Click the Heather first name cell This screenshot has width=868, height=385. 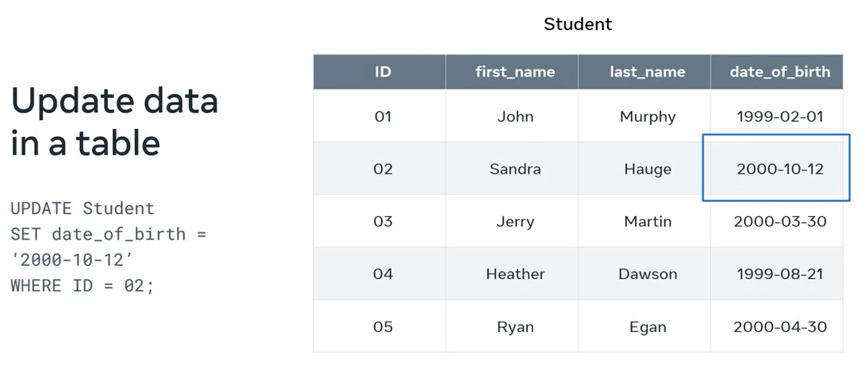(x=515, y=274)
